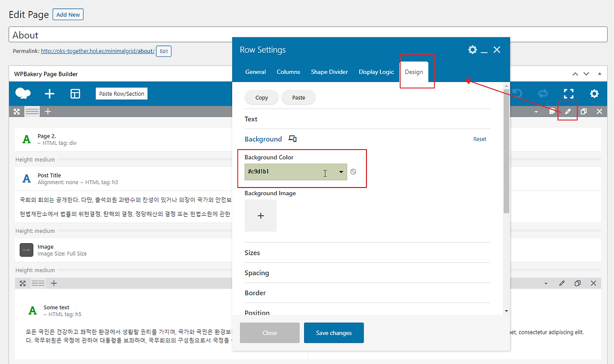Click the Close button in Row Settings
The height and width of the screenshot is (364, 614).
coord(270,333)
